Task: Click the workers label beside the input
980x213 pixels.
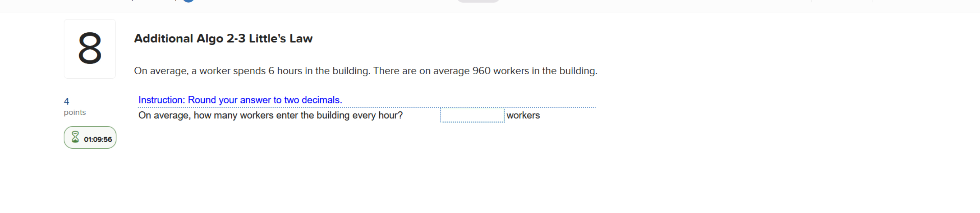Action: 523,115
